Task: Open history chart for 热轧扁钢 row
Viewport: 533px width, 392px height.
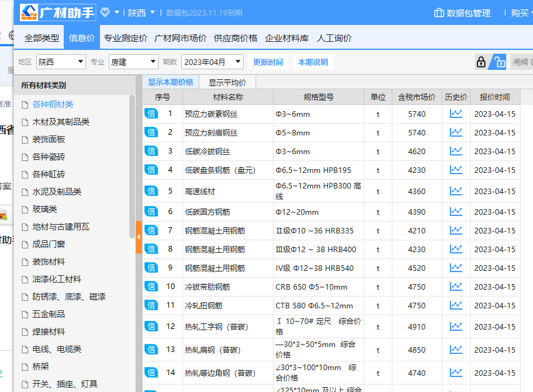Action: [x=456, y=349]
